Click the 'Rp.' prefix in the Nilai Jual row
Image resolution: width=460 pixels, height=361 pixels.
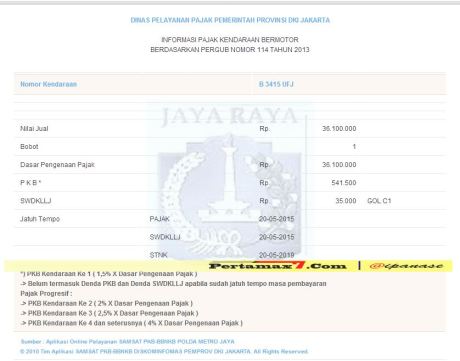pos(264,129)
